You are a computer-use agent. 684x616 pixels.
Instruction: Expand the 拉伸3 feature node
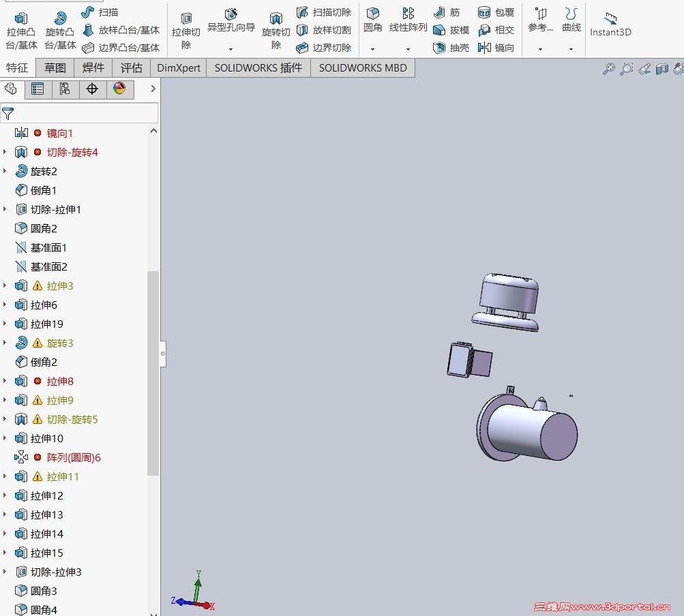[x=5, y=286]
